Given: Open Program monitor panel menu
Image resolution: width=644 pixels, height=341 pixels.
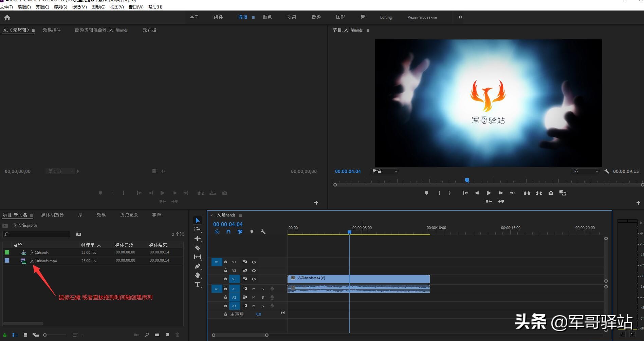Looking at the screenshot, I should (368, 30).
